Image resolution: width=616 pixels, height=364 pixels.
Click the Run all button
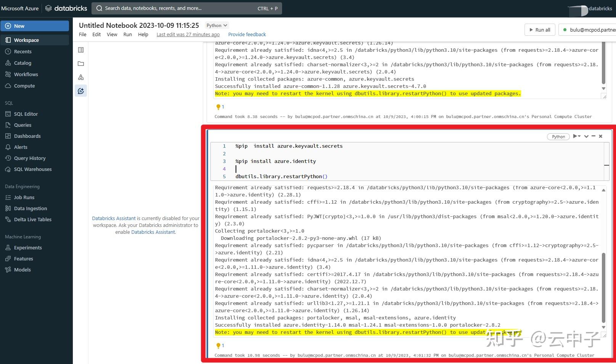(540, 30)
